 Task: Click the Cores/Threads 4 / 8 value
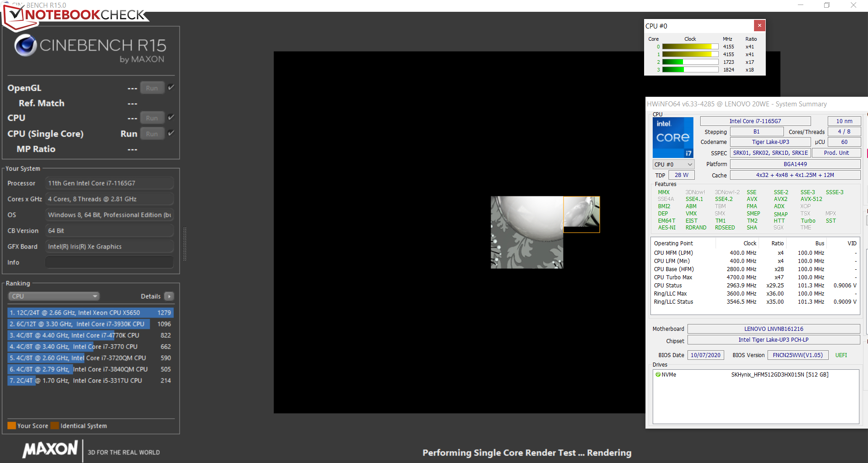click(x=844, y=132)
